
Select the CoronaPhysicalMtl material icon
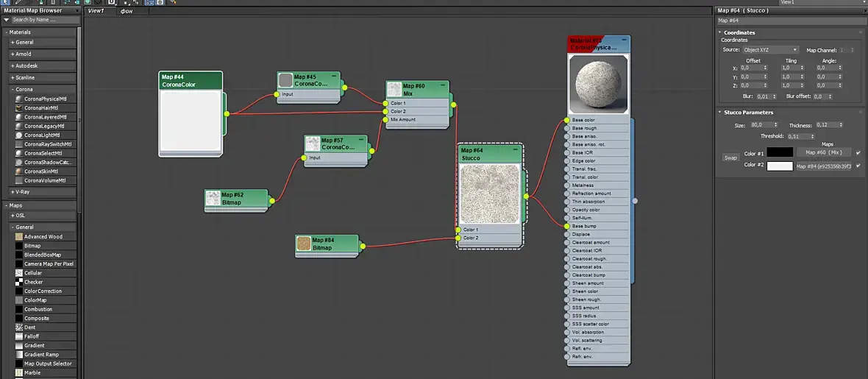[x=19, y=99]
